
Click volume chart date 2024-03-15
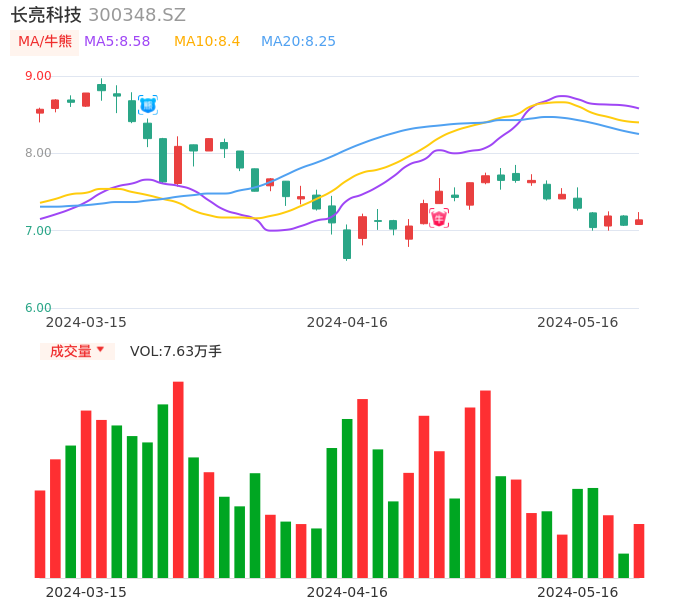[x=86, y=592]
